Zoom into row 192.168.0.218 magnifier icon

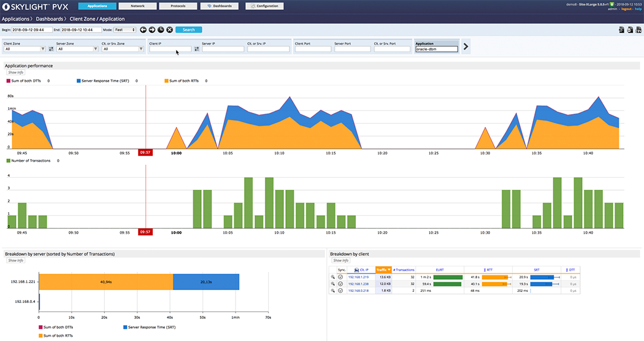[x=332, y=291]
